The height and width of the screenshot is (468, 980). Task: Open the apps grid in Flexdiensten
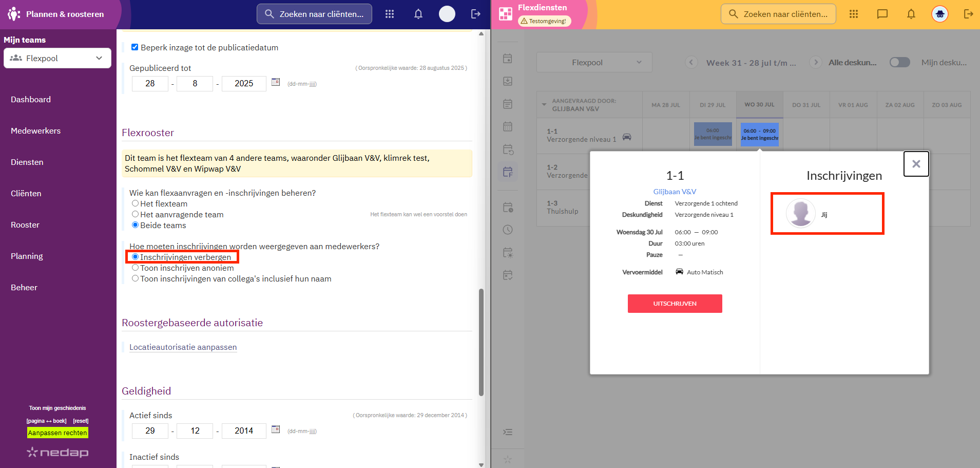click(x=854, y=14)
